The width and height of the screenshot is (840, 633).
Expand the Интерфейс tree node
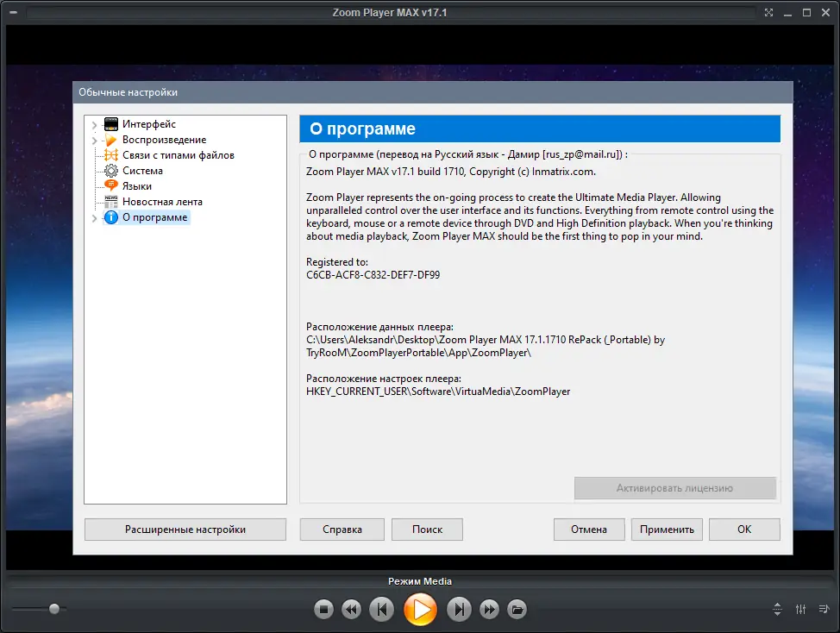pyautogui.click(x=94, y=125)
